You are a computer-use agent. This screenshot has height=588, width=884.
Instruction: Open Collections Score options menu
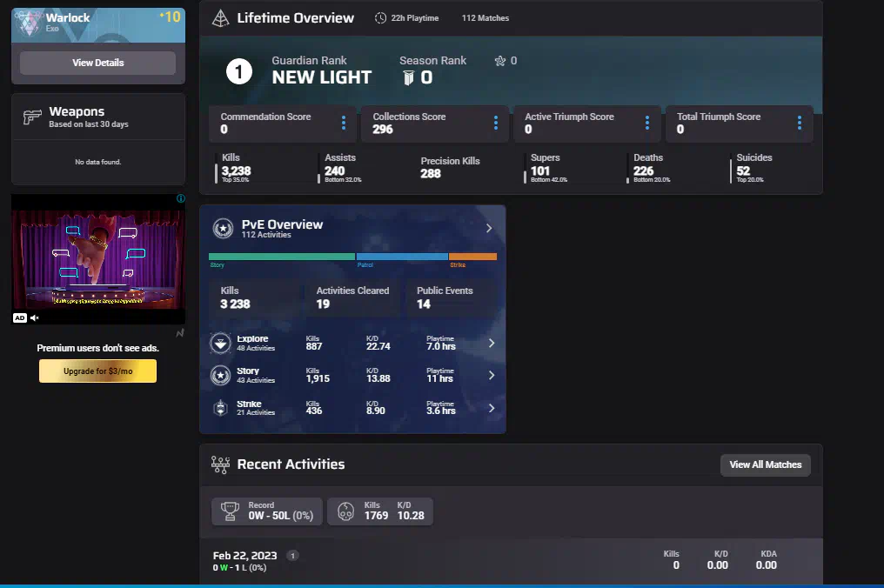(x=496, y=124)
